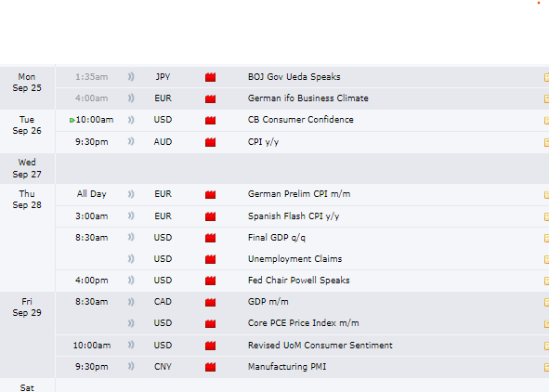This screenshot has width=549, height=392.
Task: Open the Spanish Flash CPI y/y event
Action: 294,216
